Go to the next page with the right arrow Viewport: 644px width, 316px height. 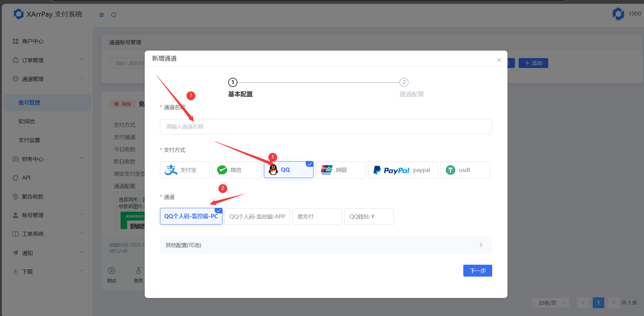(x=613, y=302)
